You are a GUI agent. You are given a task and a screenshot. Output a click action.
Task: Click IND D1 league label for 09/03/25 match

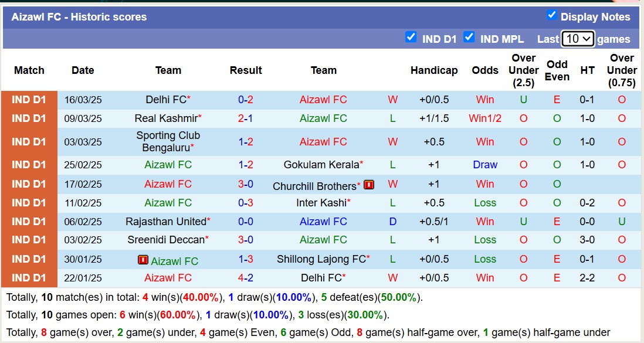(x=29, y=118)
